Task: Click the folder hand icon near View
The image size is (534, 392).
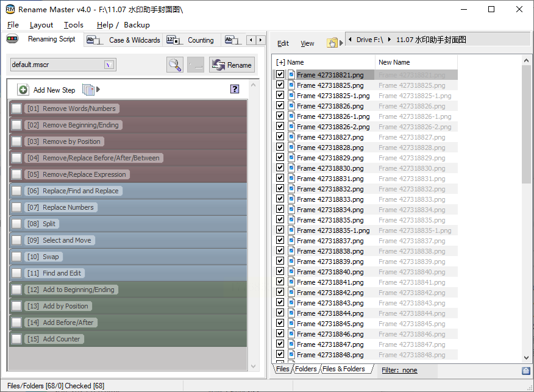Action: click(332, 43)
